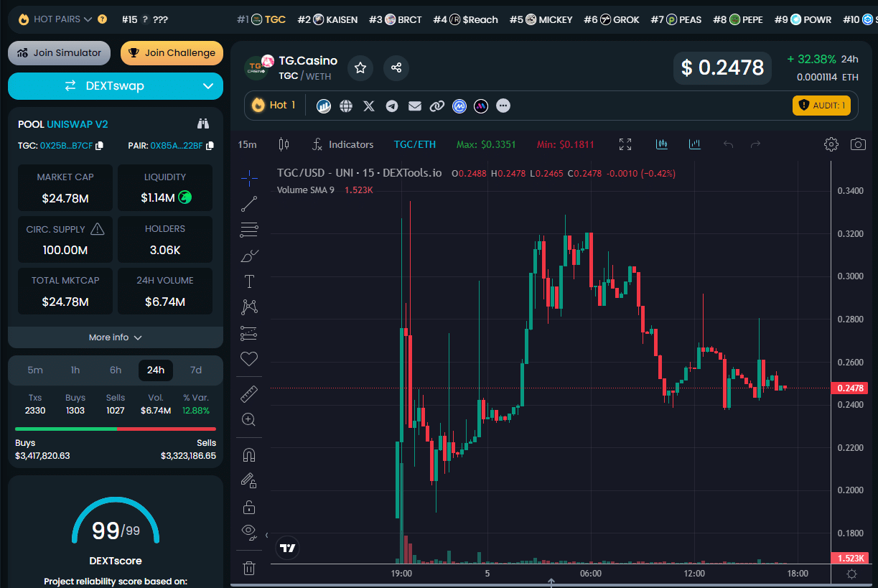Click Join Challenge button
Viewport: 878px width, 588px height.
(x=172, y=52)
